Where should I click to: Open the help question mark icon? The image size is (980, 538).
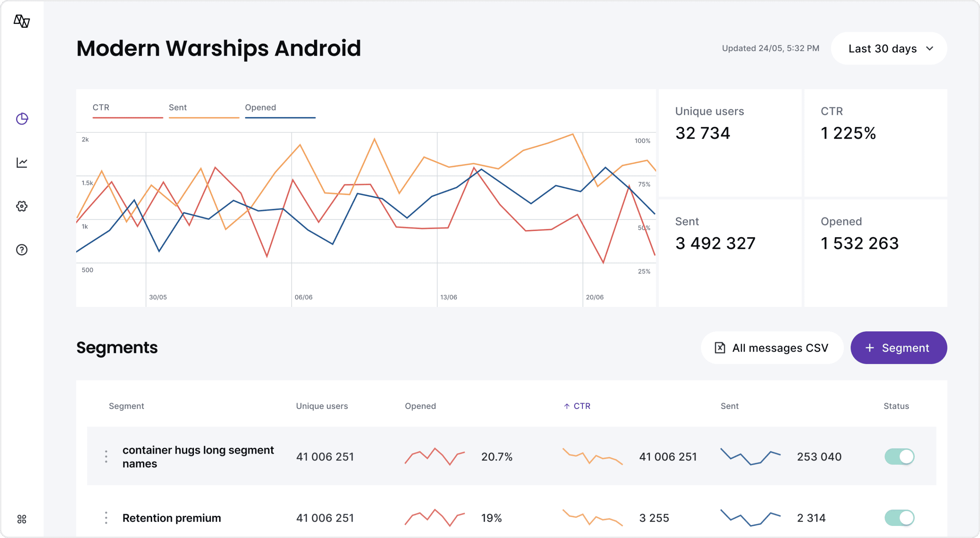[x=22, y=250]
